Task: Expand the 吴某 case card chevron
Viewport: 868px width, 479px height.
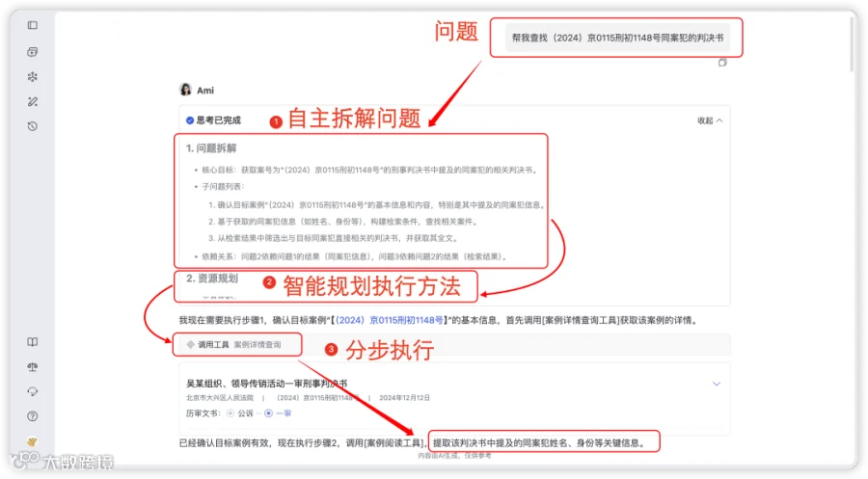Action: (717, 384)
